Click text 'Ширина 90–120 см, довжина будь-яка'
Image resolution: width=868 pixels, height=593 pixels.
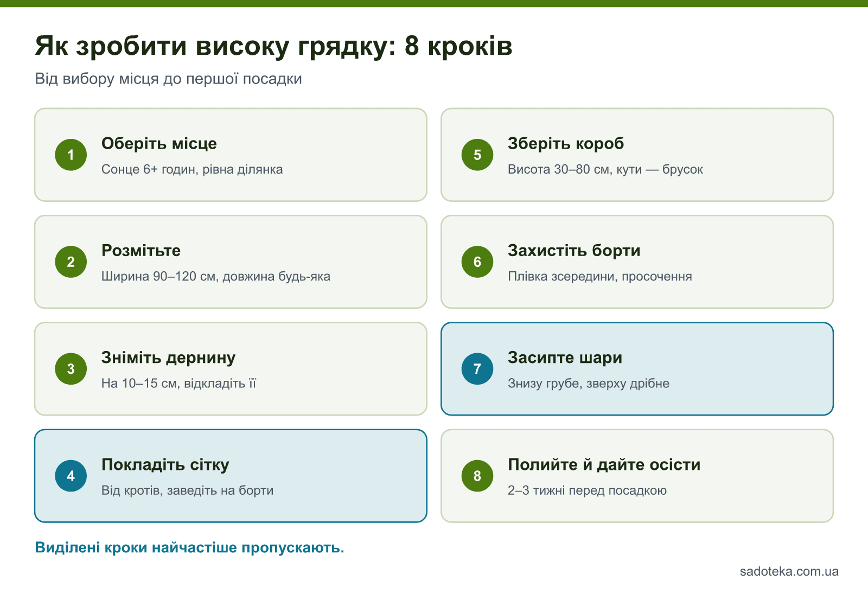[216, 276]
